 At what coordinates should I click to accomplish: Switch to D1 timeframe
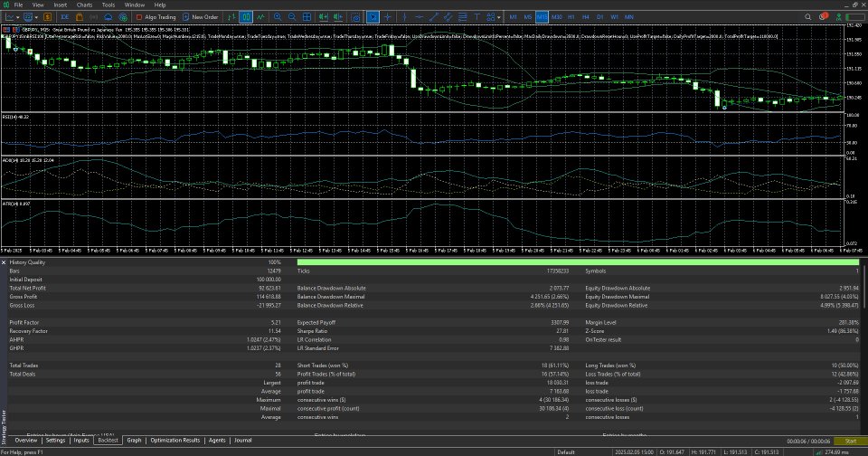coord(600,17)
